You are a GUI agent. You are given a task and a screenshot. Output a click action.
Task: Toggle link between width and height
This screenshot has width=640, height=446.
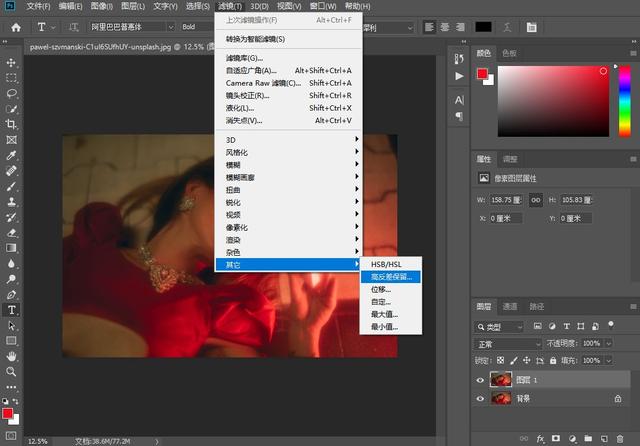click(536, 200)
